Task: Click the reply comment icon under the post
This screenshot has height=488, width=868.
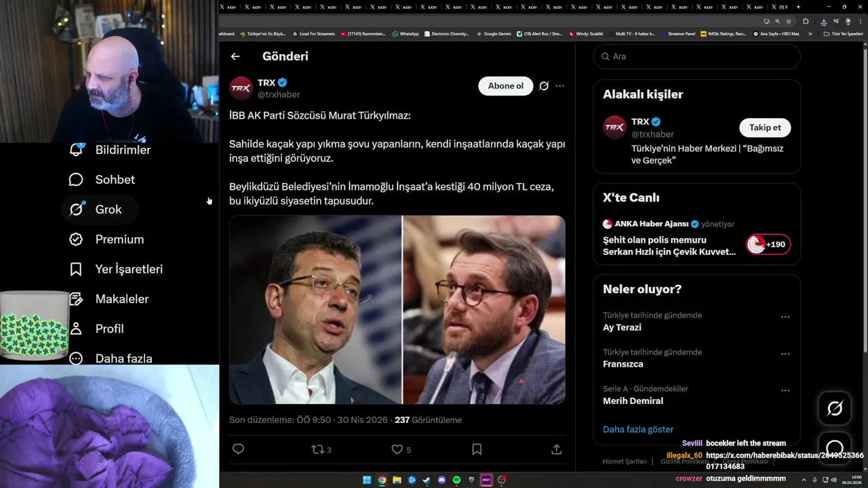Action: 238,449
